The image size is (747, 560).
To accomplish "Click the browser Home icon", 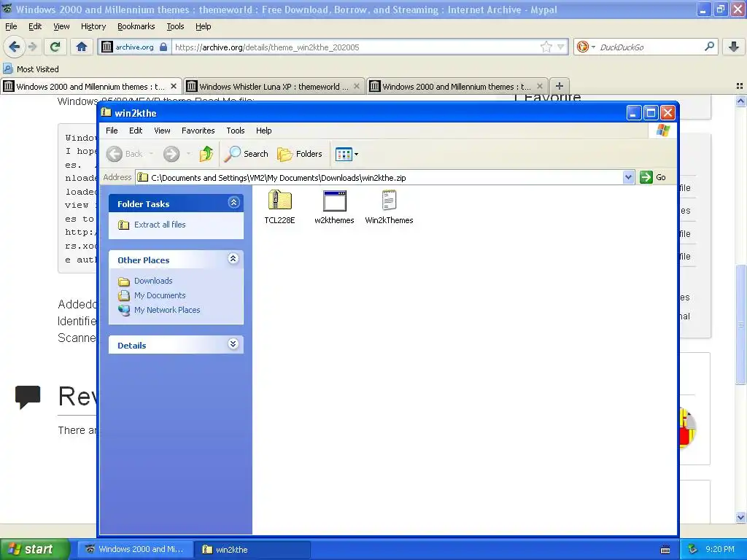I will 82,47.
